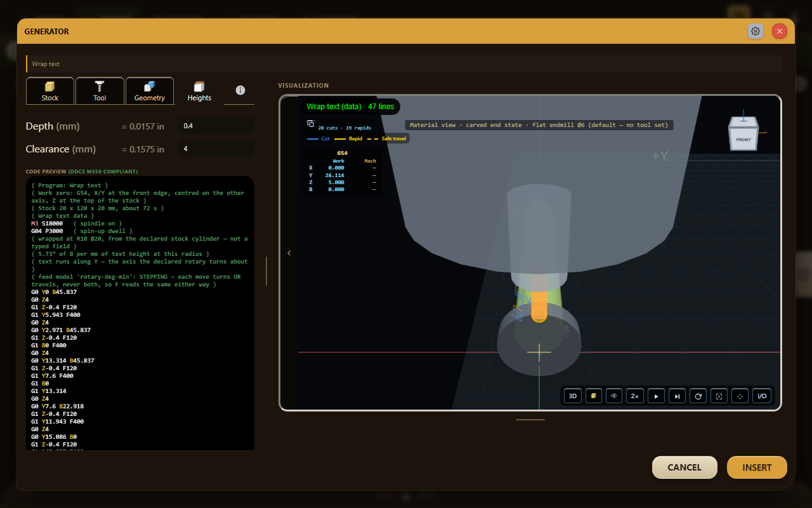
Task: Switch to the Geometry tab
Action: click(150, 91)
